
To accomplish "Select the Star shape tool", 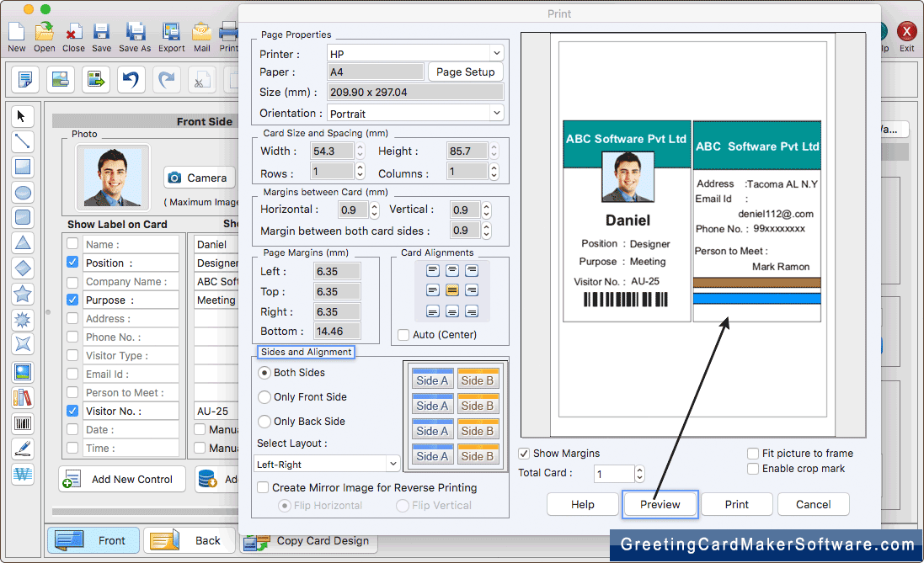I will point(23,293).
